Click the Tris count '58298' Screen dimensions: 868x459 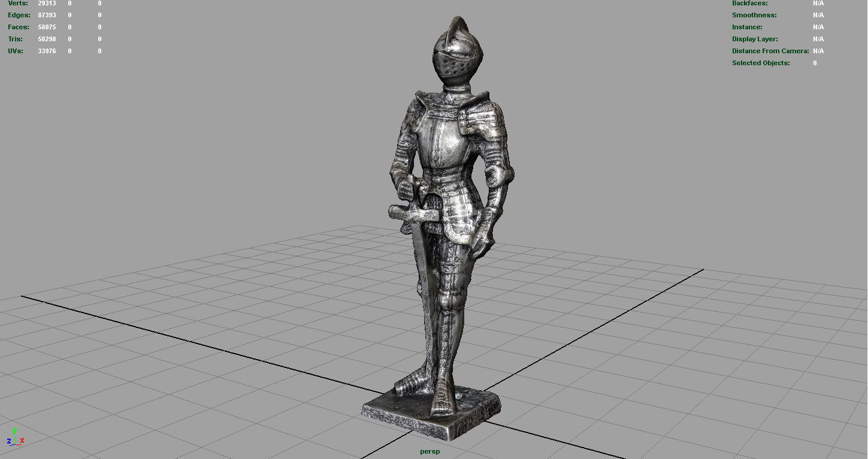(x=47, y=39)
